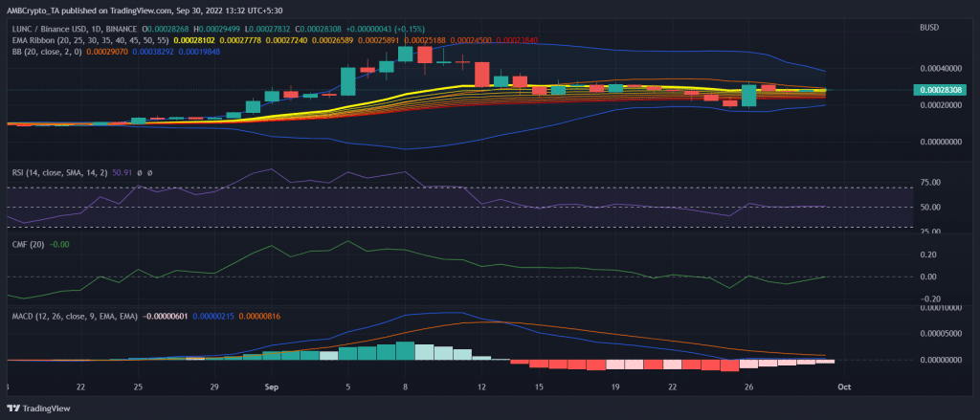Click the Oct label on the time axis
980x420 pixels.
(844, 387)
